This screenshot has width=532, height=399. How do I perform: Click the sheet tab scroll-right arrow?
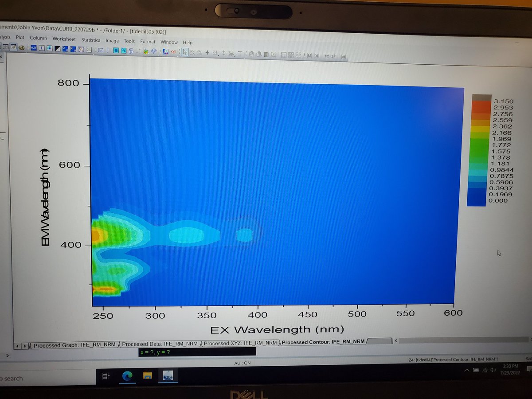(x=24, y=346)
